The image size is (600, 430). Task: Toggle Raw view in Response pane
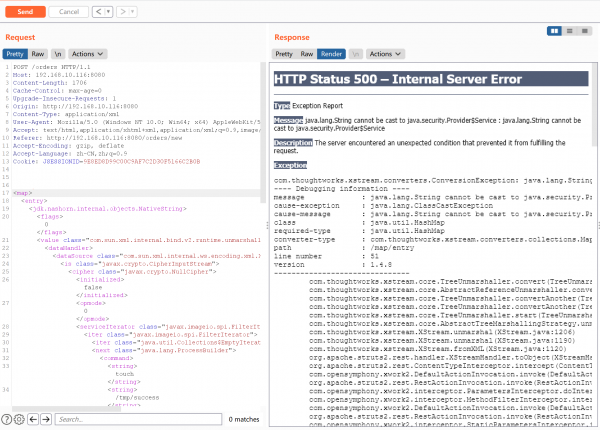pos(308,53)
